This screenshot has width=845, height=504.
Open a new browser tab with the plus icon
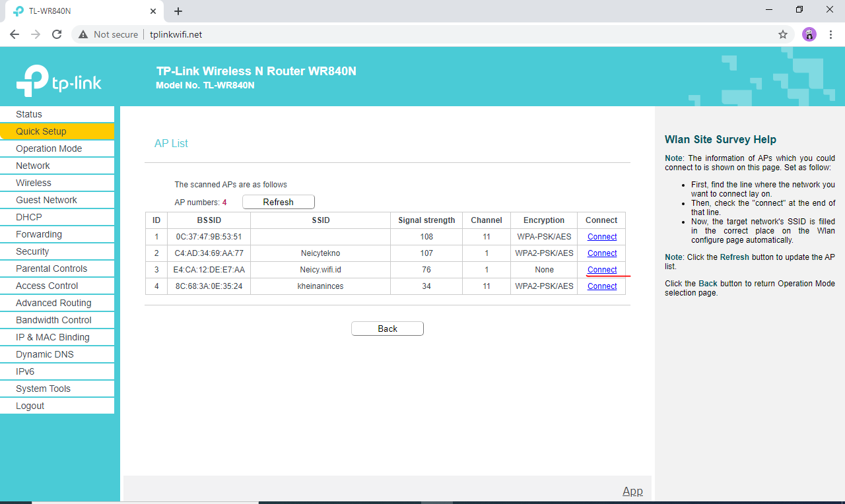pos(178,11)
